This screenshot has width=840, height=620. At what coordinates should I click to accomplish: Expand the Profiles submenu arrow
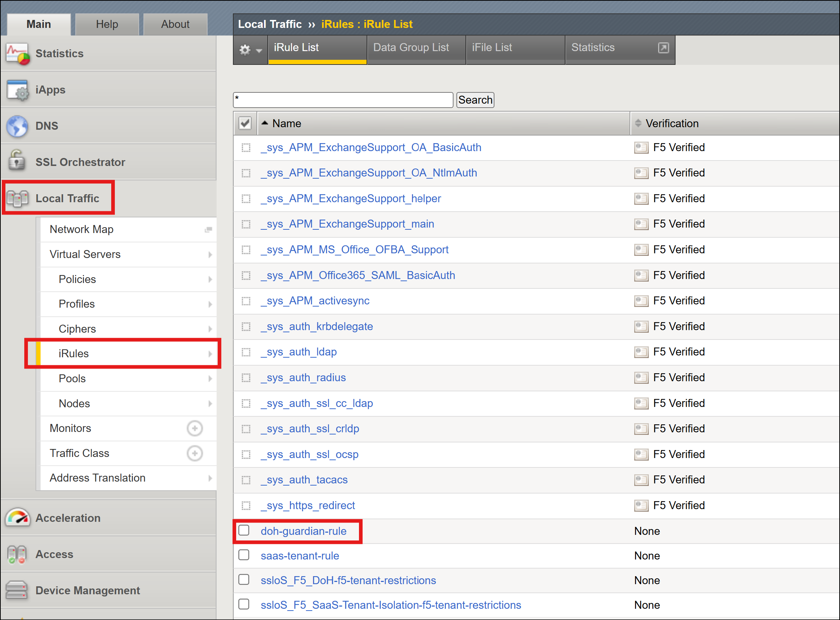210,304
